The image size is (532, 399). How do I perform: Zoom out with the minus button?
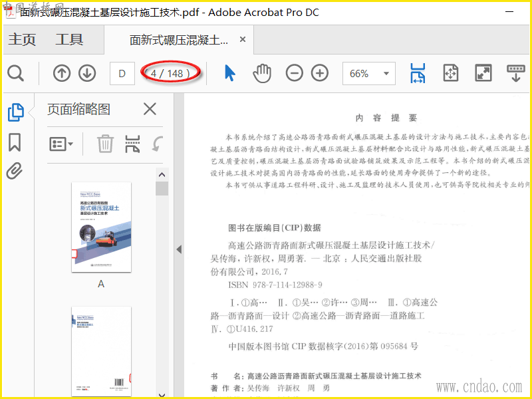[294, 73]
